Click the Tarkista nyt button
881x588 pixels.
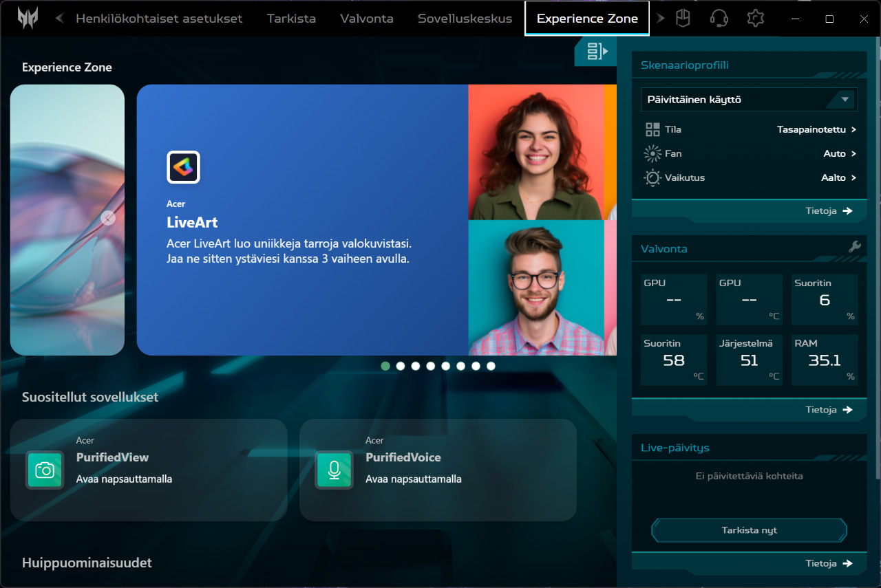(749, 530)
